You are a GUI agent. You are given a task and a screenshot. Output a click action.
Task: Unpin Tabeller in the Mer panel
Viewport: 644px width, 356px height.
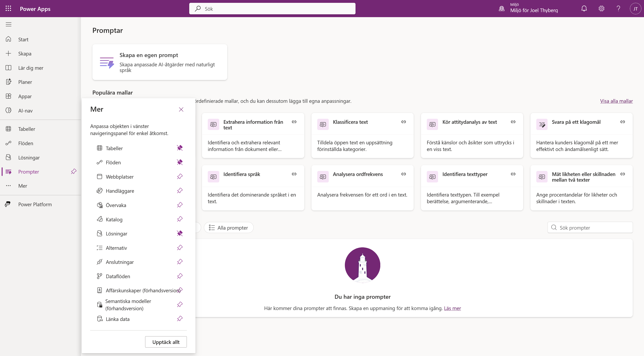point(180,148)
